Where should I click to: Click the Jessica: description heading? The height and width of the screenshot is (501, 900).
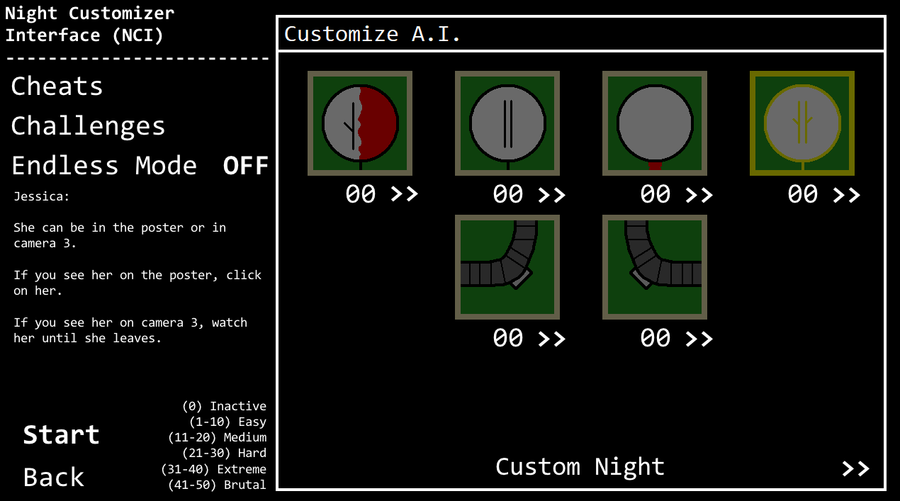(41, 197)
